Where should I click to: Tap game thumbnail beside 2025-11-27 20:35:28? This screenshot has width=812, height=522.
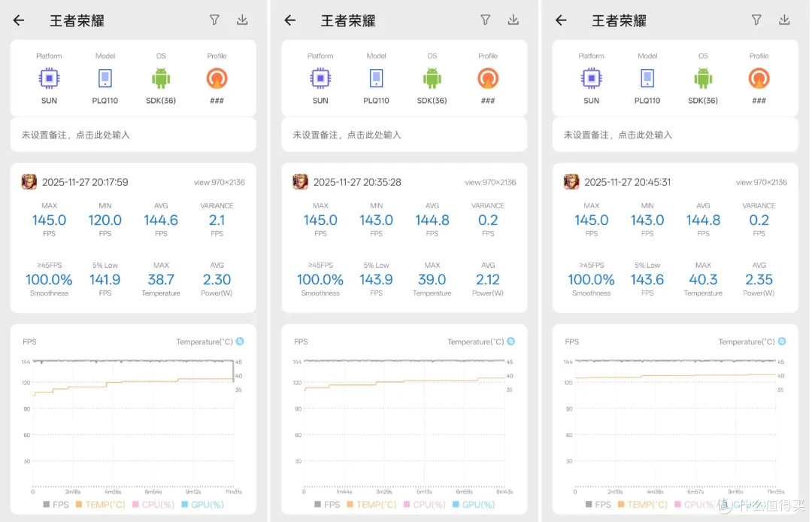(x=300, y=182)
